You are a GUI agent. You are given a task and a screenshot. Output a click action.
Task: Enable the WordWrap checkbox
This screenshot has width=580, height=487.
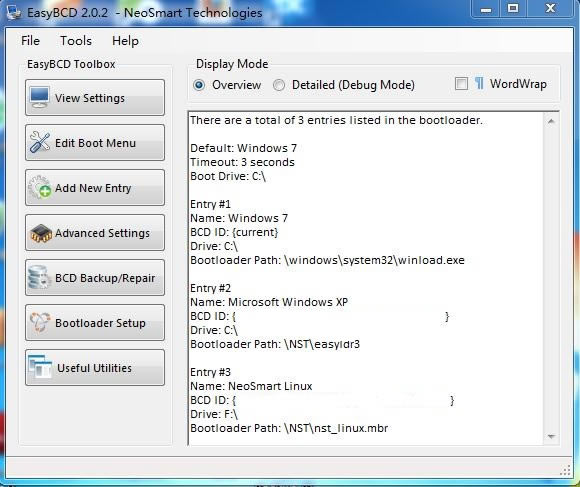point(461,84)
